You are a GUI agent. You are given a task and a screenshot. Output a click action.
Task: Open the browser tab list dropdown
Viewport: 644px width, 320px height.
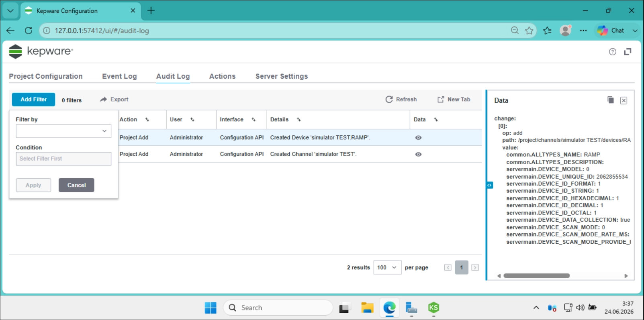[x=10, y=11]
